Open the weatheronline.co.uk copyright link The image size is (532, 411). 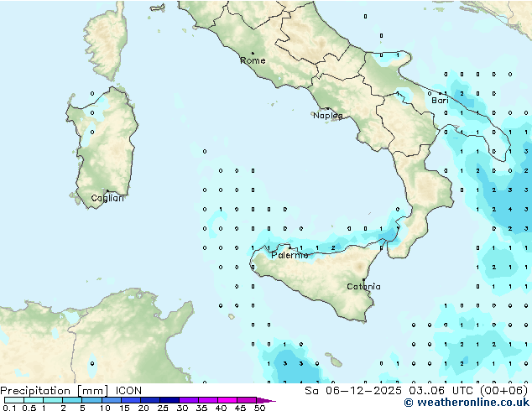coord(467,403)
